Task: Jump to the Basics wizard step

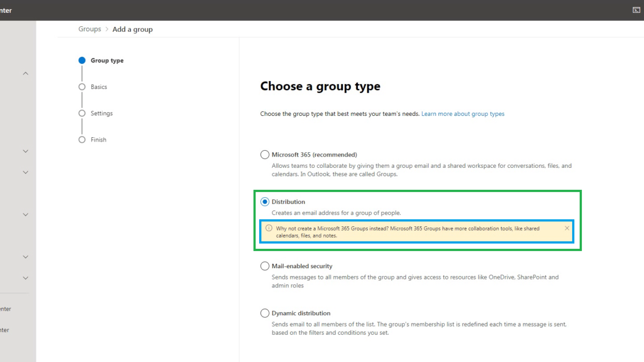Action: (93, 87)
